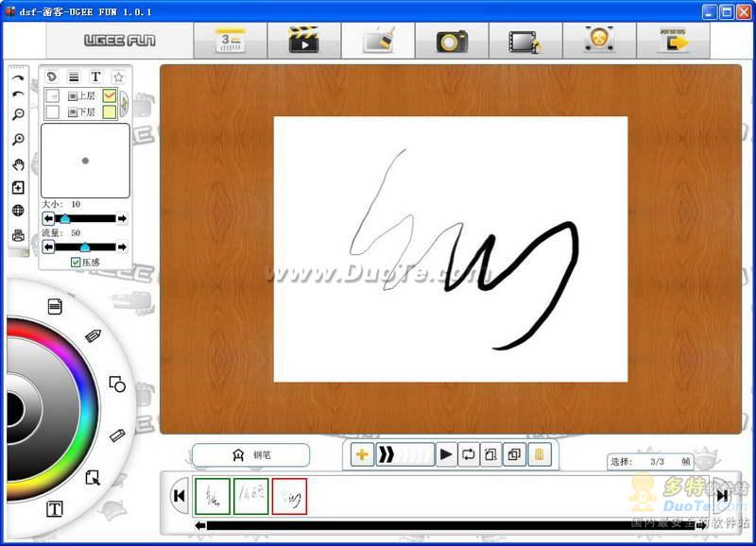Screen dimensions: 756x546
Task: Delete frame with trash icon
Action: (x=539, y=454)
